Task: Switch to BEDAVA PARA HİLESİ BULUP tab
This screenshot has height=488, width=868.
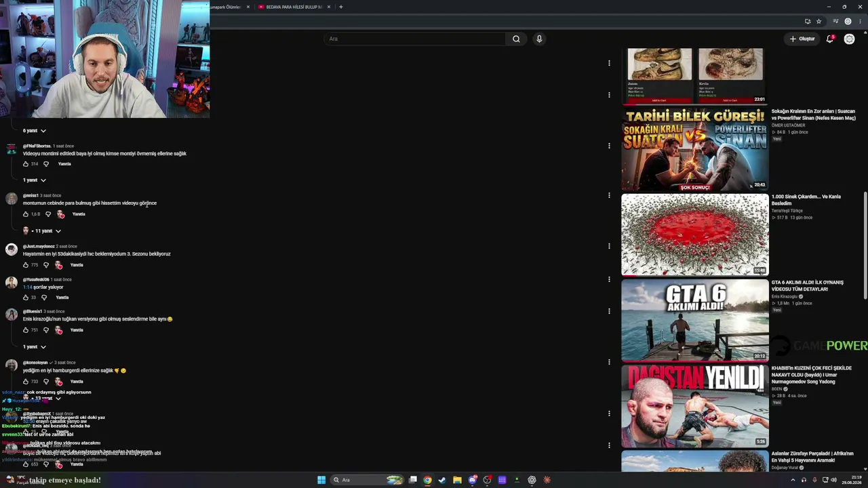Action: [290, 7]
